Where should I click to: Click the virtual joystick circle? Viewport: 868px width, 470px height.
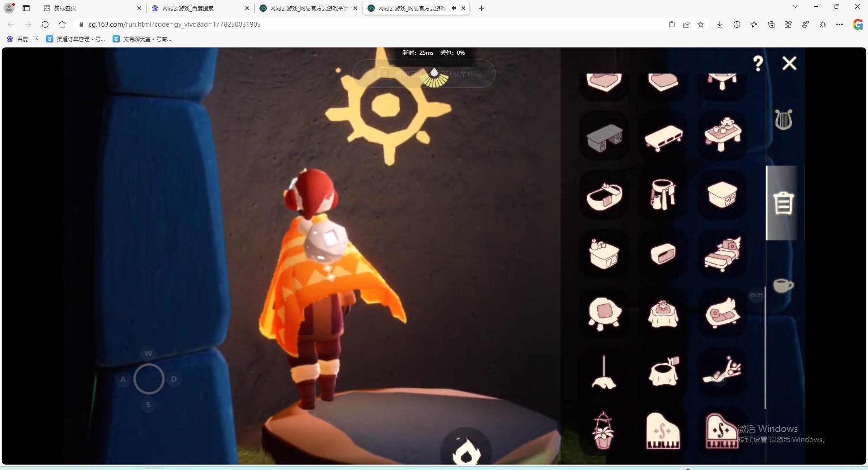(149, 379)
